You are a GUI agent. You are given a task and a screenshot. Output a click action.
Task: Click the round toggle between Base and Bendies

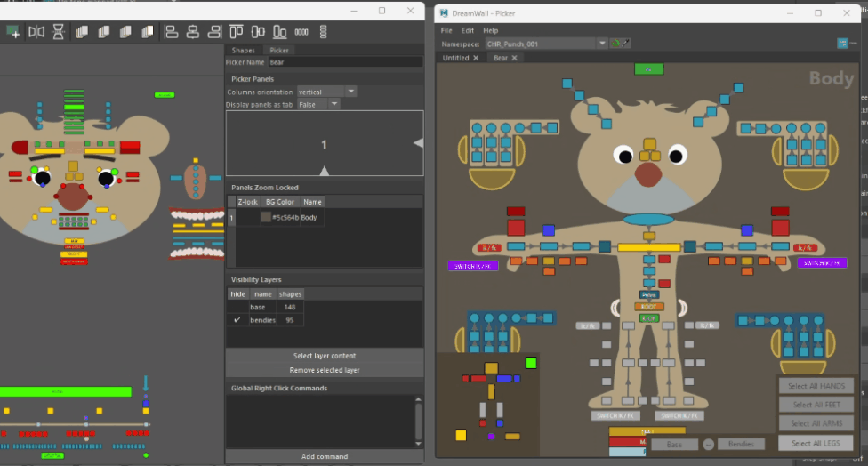[708, 444]
